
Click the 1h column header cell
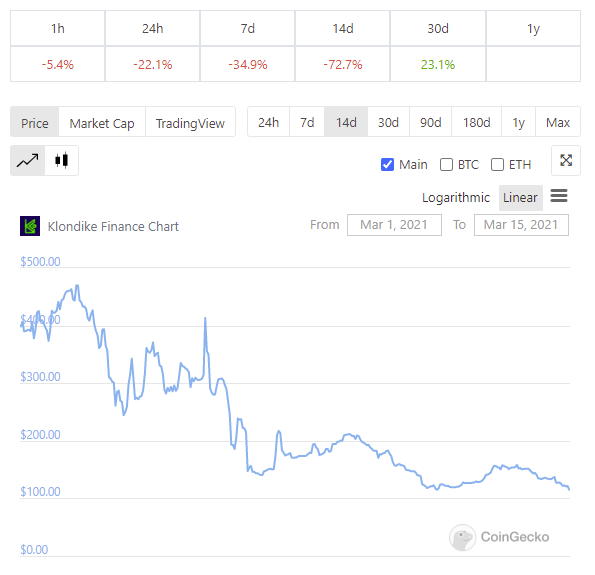(x=58, y=28)
